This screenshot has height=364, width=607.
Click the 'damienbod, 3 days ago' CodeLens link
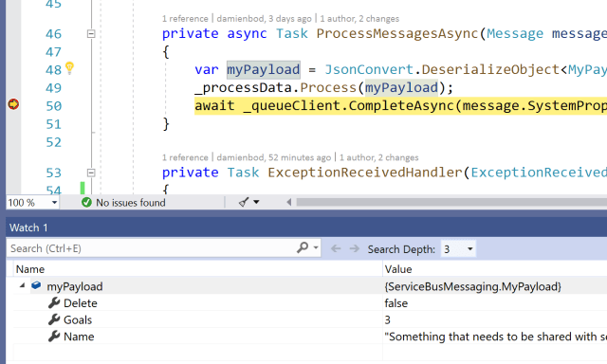point(264,19)
